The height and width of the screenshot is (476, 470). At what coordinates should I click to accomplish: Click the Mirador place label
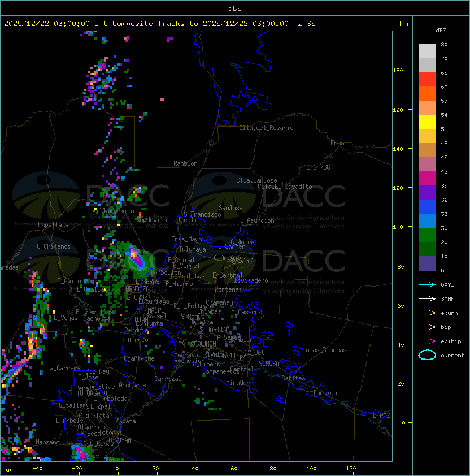click(x=238, y=383)
